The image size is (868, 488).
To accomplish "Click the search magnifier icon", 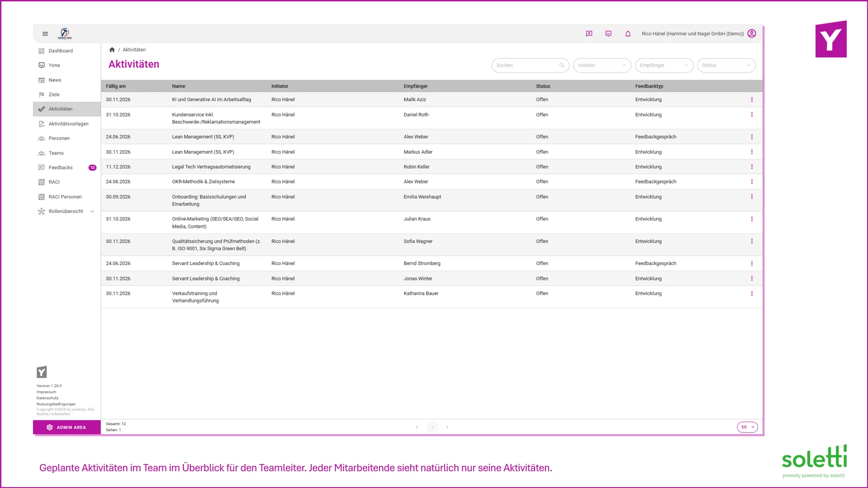I will pyautogui.click(x=562, y=65).
